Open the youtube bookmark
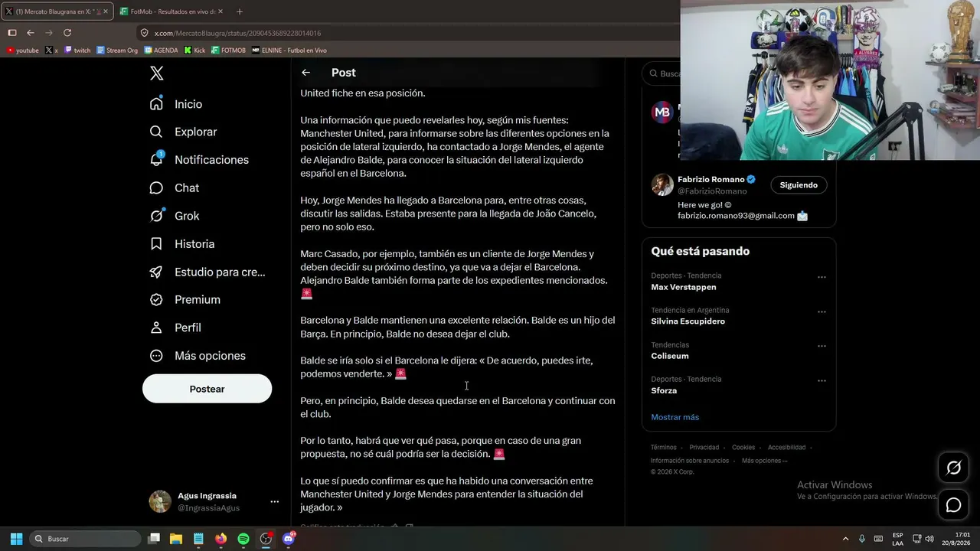 pos(22,51)
